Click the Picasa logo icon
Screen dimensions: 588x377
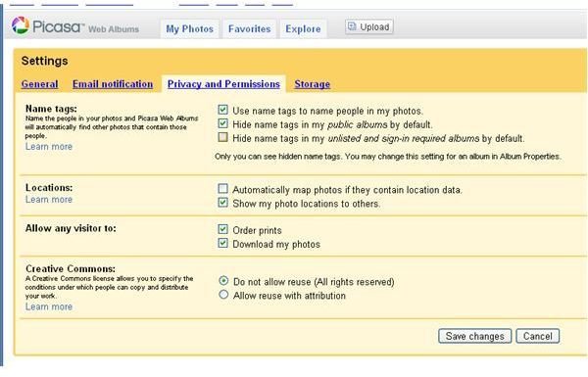(21, 25)
